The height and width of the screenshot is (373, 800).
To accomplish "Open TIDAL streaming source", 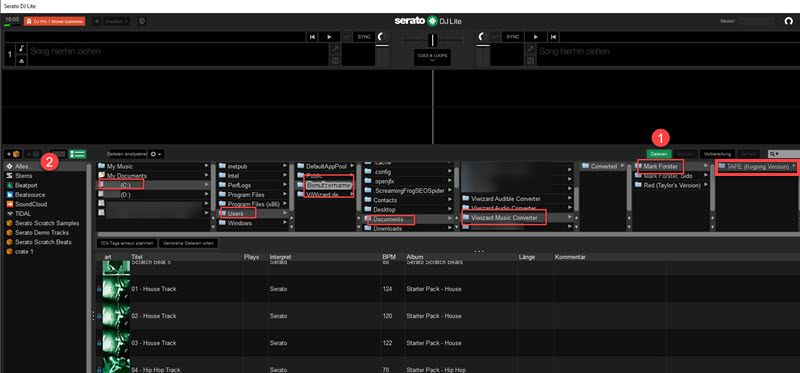I will click(x=46, y=214).
